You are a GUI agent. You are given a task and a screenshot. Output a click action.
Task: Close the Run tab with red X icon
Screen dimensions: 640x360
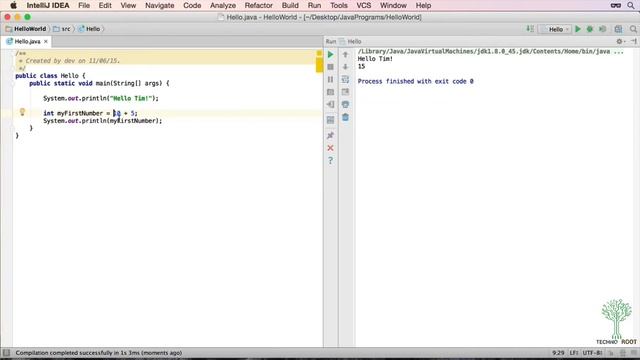[331, 148]
